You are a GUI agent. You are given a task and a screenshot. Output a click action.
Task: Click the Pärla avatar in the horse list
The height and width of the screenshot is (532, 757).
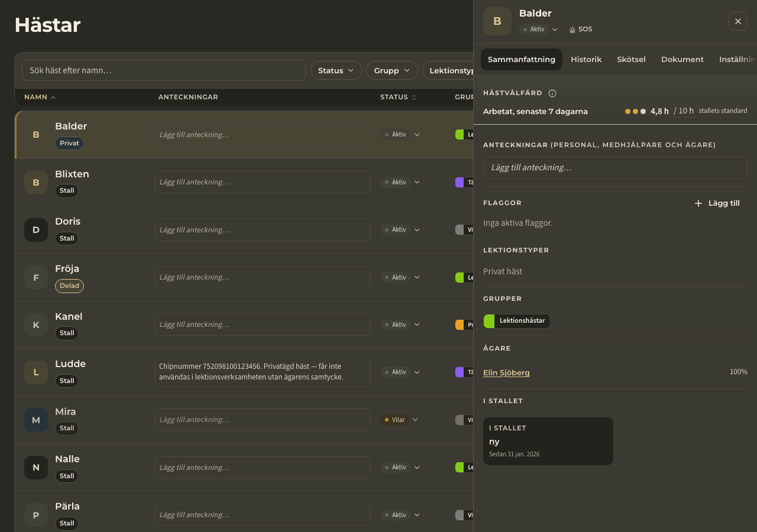pyautogui.click(x=36, y=515)
